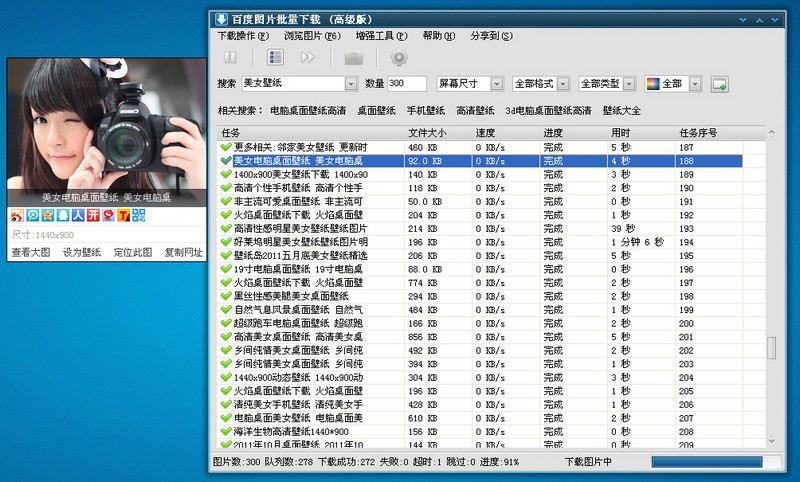Click the 文件大小 column header

pyautogui.click(x=429, y=132)
